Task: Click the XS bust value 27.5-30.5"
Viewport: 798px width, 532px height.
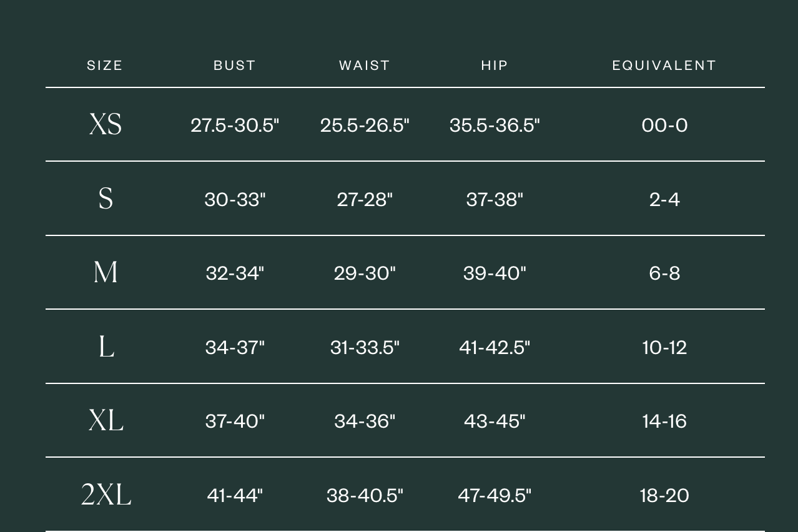Action: pos(235,126)
